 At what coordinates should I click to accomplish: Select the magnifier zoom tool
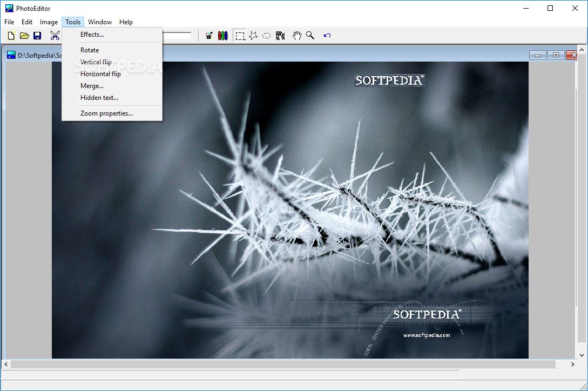pos(310,35)
